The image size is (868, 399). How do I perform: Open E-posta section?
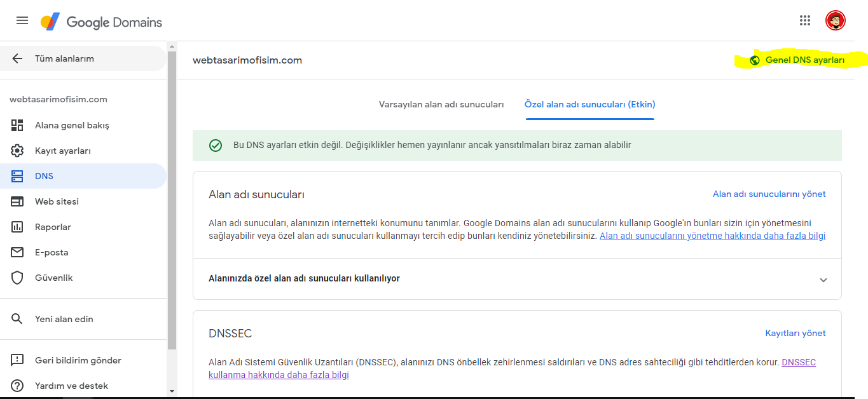tap(83, 252)
